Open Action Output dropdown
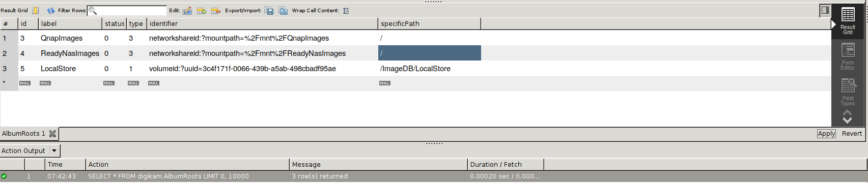The width and height of the screenshot is (868, 183). tap(54, 151)
